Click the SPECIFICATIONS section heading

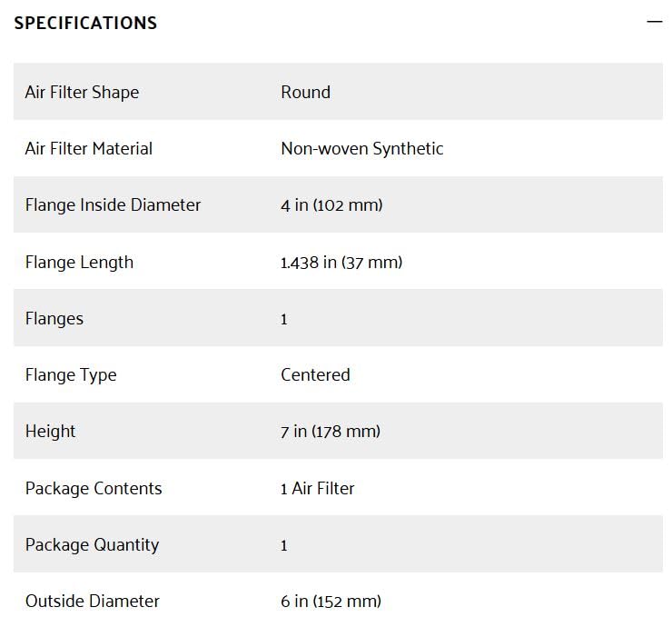[85, 23]
